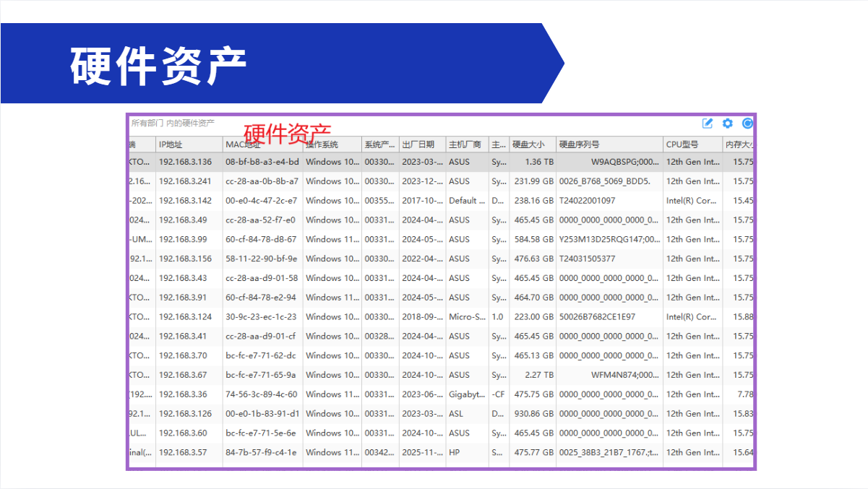
Task: Click the Gigabyt... manufacturer cell
Action: tap(466, 394)
